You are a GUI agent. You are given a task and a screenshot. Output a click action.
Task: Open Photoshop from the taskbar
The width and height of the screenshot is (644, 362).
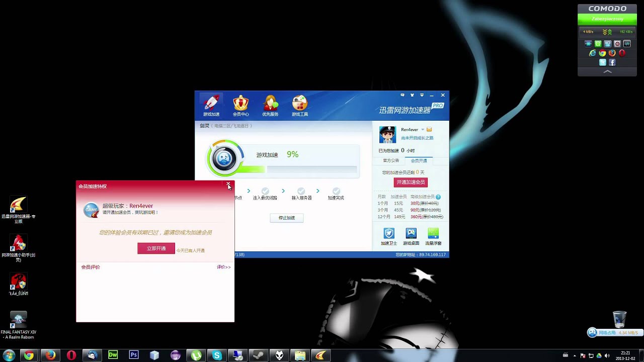[x=134, y=355]
